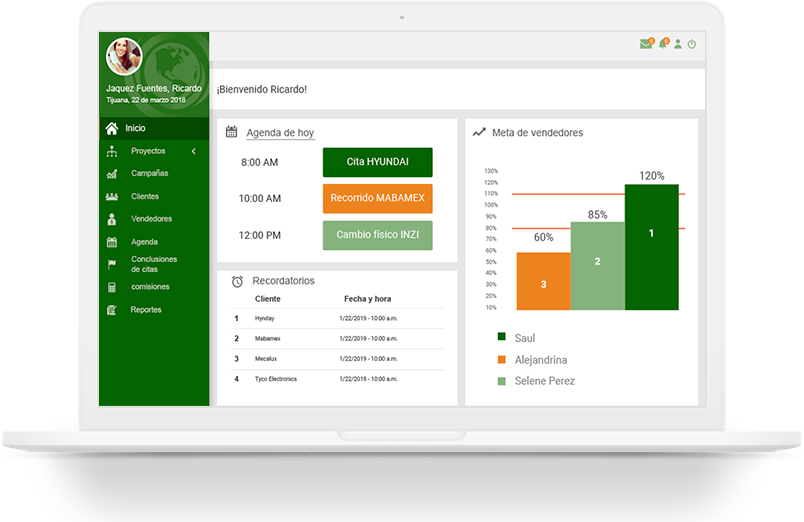Click the Inicio home icon in sidebar
804x522 pixels.
pyautogui.click(x=112, y=128)
